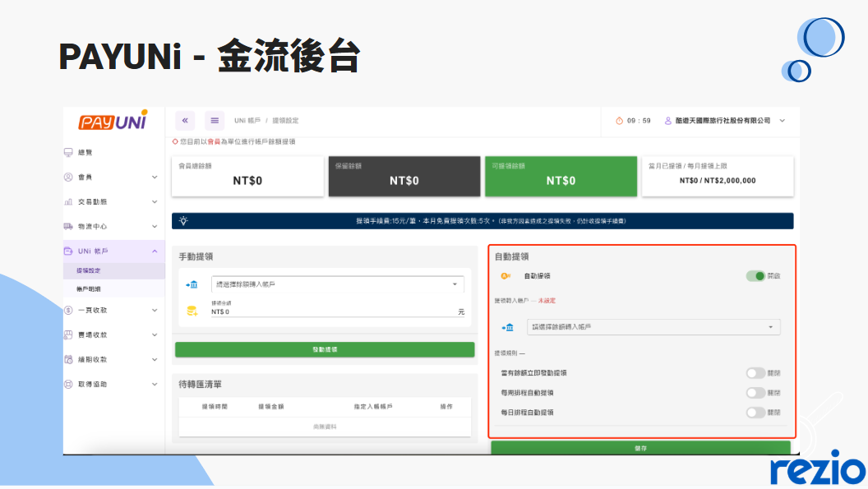Click the PAYUNi logo in sidebar
The image size is (868, 489).
pyautogui.click(x=113, y=120)
